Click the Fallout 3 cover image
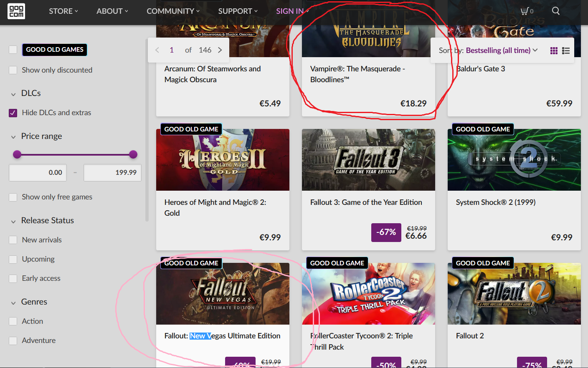588x368 pixels. [368, 160]
